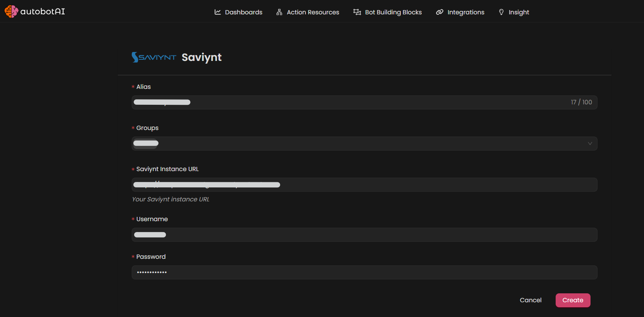Screen dimensions: 644x317
Task: Open the Groups selection field
Action: (x=364, y=144)
